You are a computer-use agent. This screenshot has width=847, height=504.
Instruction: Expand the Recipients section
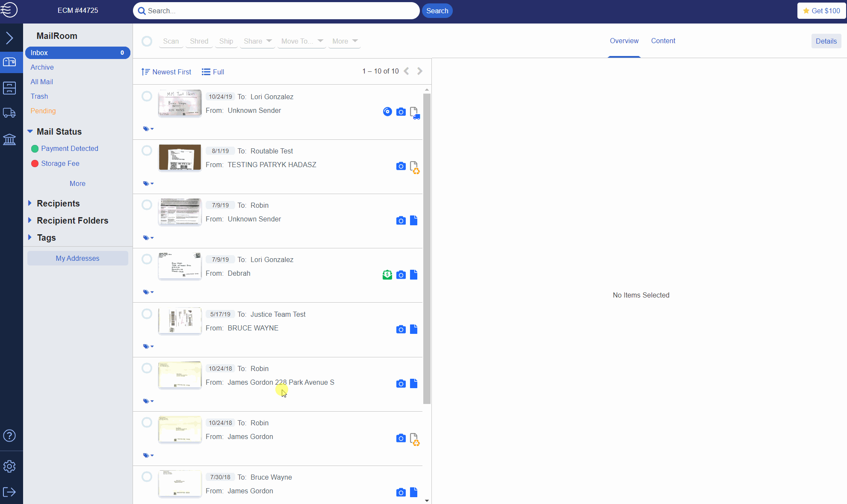point(30,203)
